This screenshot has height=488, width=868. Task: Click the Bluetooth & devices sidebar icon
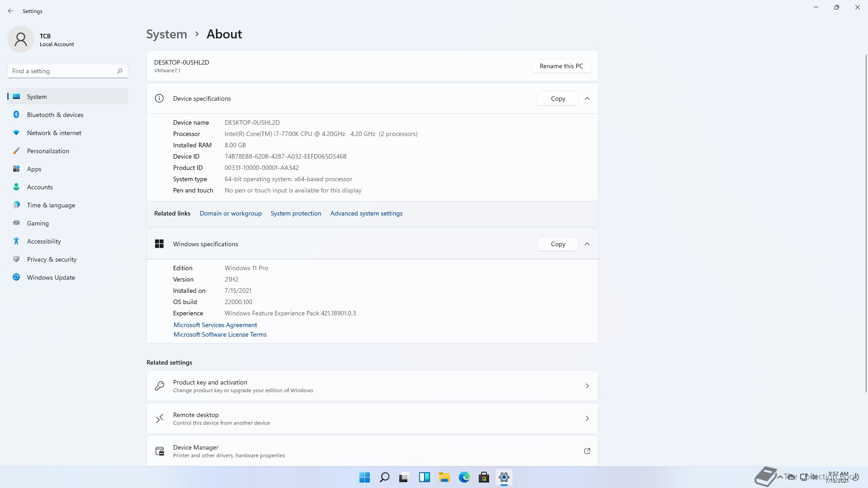click(16, 115)
